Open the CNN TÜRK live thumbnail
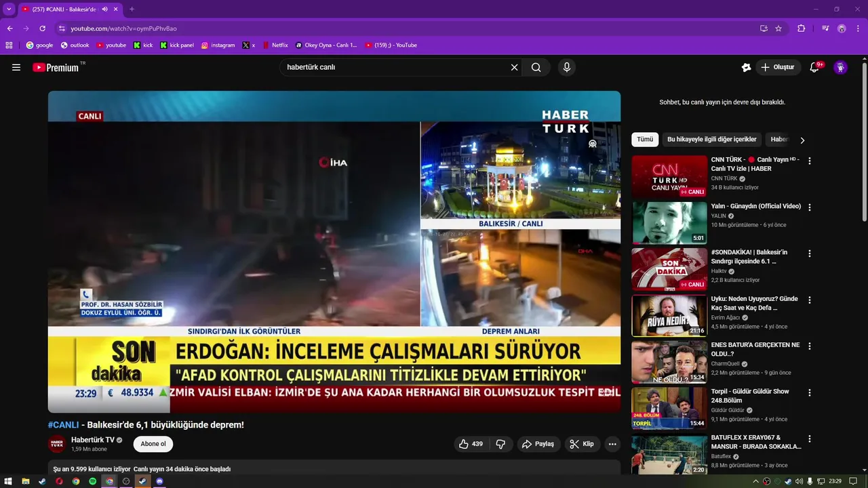This screenshot has width=868, height=488. (669, 176)
